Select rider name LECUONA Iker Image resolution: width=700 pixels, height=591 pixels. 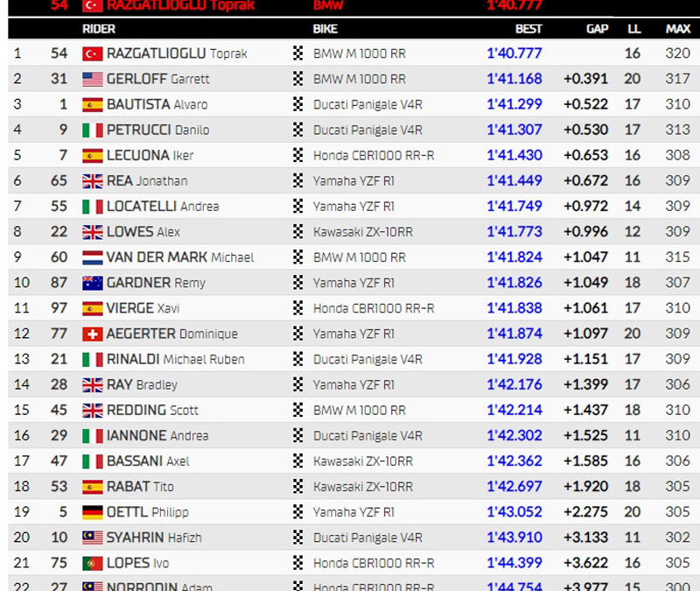click(150, 156)
